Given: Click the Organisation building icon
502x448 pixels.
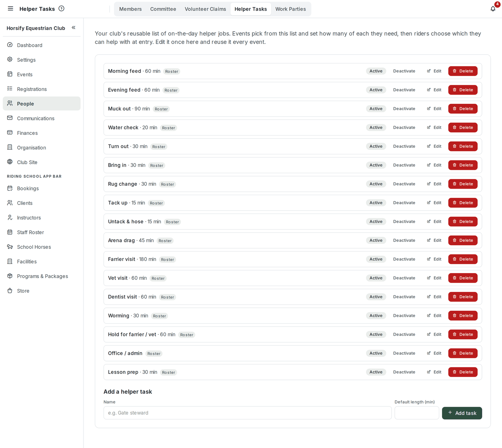Looking at the screenshot, I should [x=10, y=147].
